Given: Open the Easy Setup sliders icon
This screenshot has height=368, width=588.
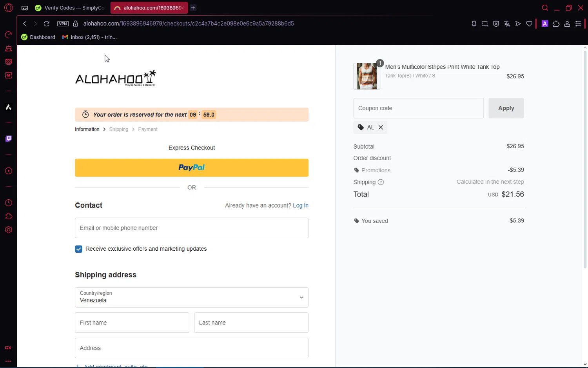Looking at the screenshot, I should 578,24.
